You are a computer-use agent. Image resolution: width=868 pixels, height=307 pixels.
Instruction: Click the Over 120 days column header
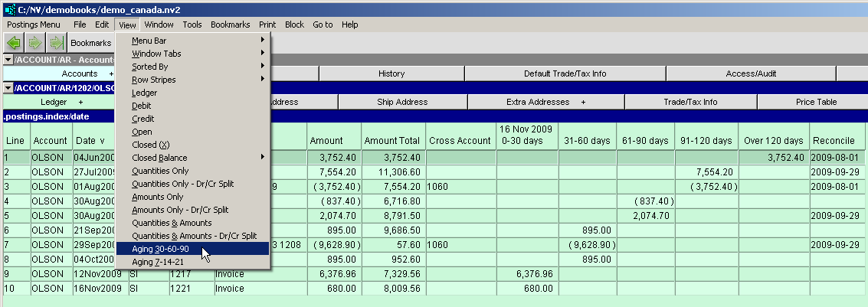(773, 140)
